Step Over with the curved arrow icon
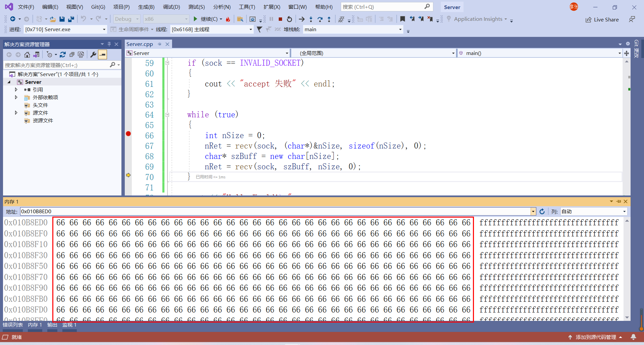The image size is (644, 345). 320,19
